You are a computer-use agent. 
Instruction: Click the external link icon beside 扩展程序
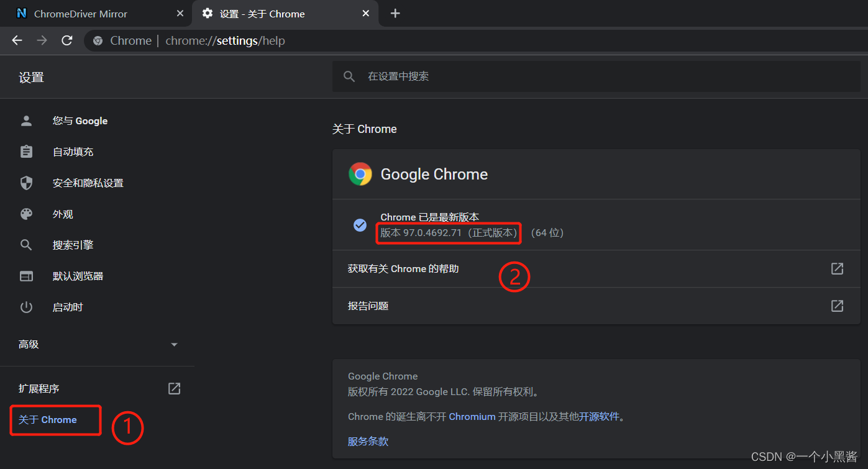point(175,388)
